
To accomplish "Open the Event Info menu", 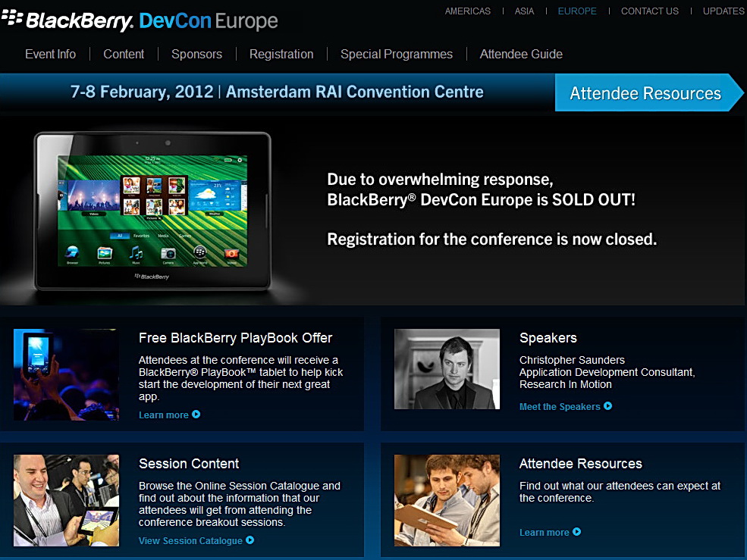I will (x=51, y=55).
